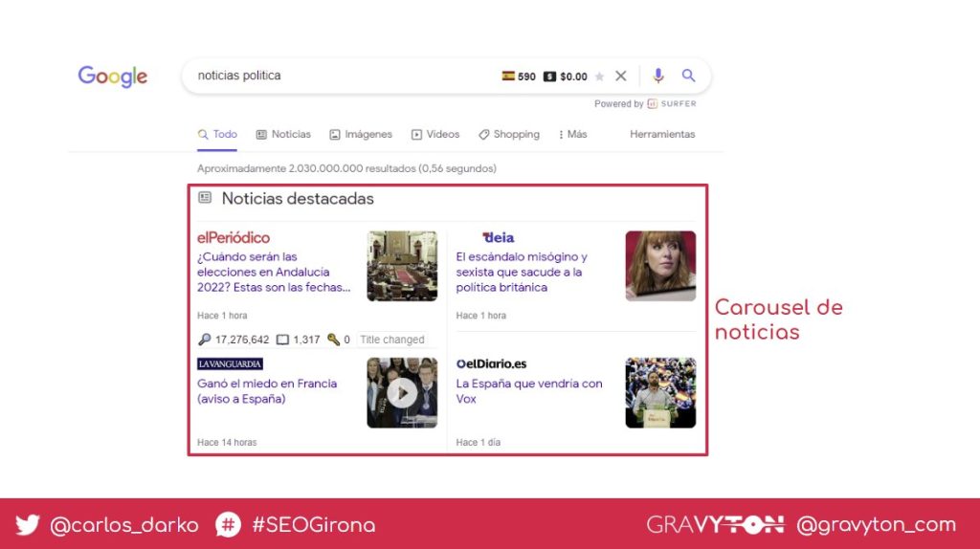This screenshot has width=980, height=549.
Task: Click the hashtag bubble icon
Action: pos(228,525)
